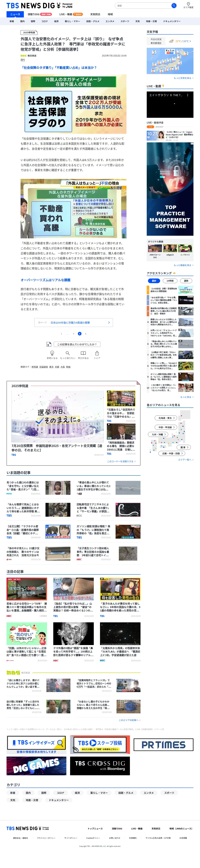
Task: Click today's Tokyo weather box showing 23°C
Action: 170,41
